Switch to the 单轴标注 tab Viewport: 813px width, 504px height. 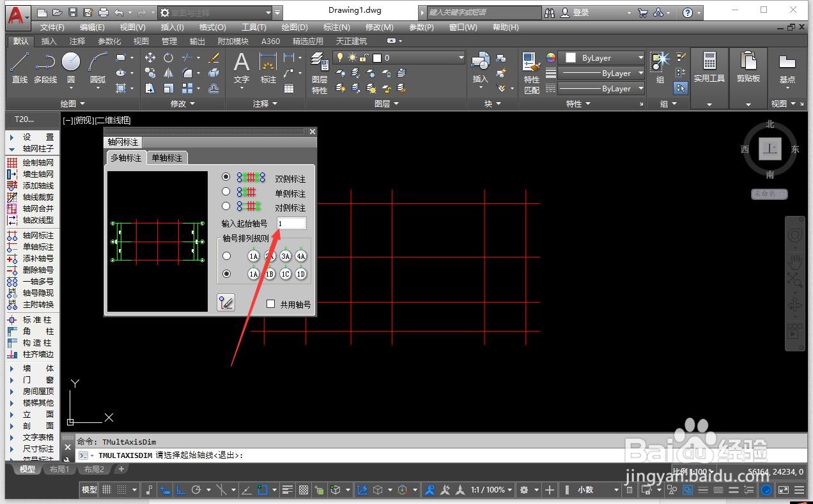coord(167,157)
